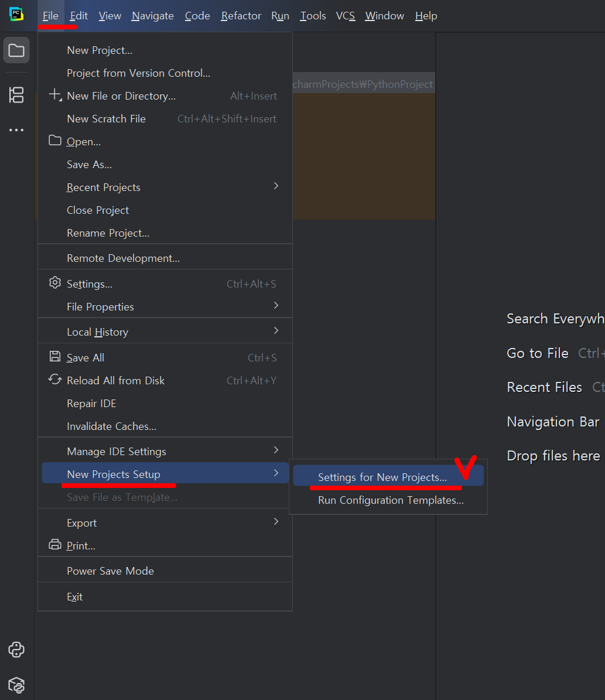Open the Tools menu
Screen dimensions: 605x700
pyautogui.click(x=313, y=16)
